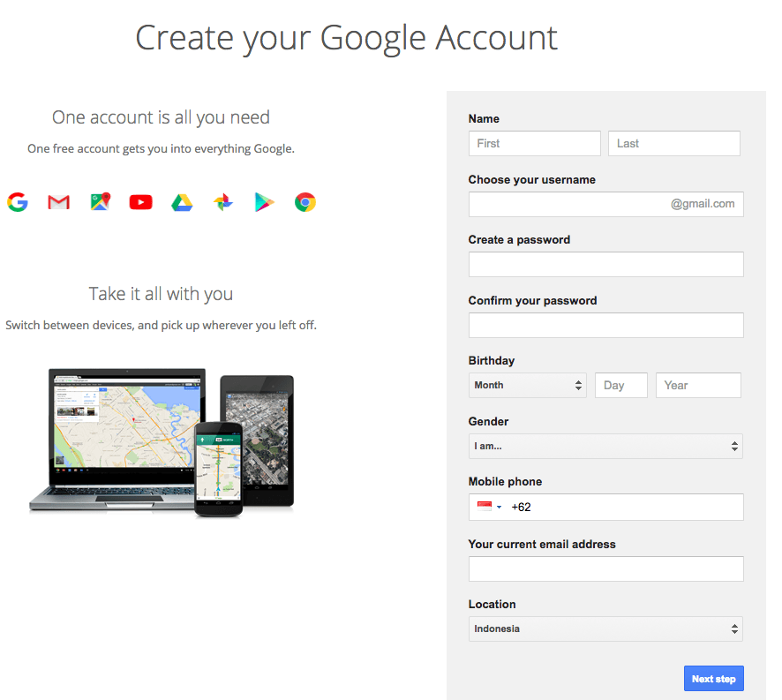Click the Google Photos pinwheel icon
The height and width of the screenshot is (700, 782).
[x=223, y=202]
